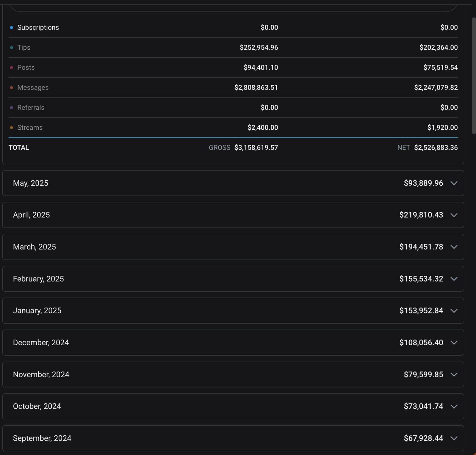Toggle the Subscriptions blue legend dot
Screen dimensions: 476x455
click(11, 28)
